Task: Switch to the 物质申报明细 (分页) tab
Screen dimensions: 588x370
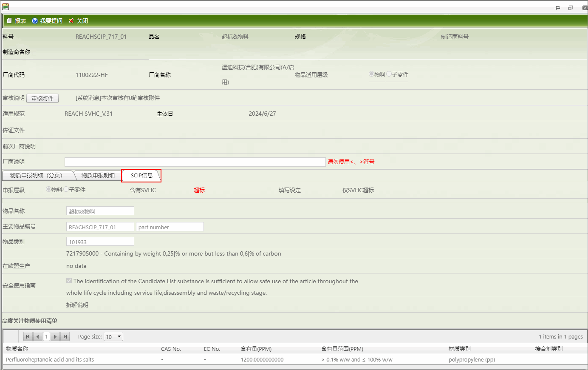Action: [36, 175]
